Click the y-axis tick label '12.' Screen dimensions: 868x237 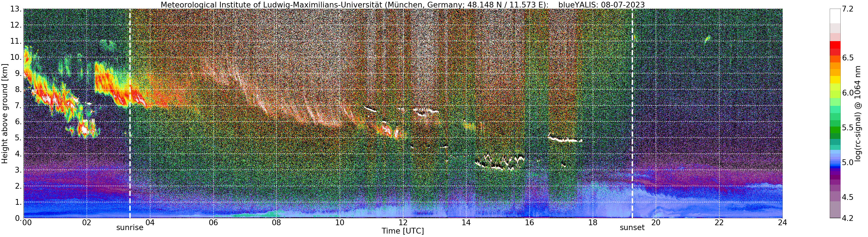[x=16, y=25]
